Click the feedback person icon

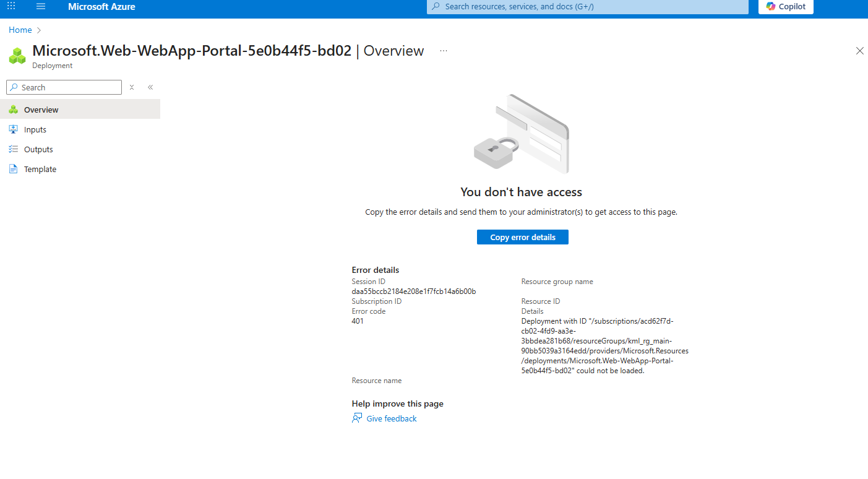[x=357, y=418]
